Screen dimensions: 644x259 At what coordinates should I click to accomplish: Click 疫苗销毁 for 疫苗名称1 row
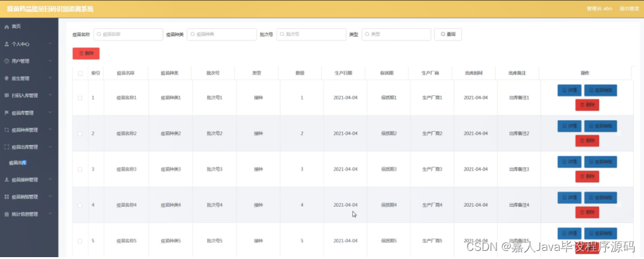coord(600,90)
